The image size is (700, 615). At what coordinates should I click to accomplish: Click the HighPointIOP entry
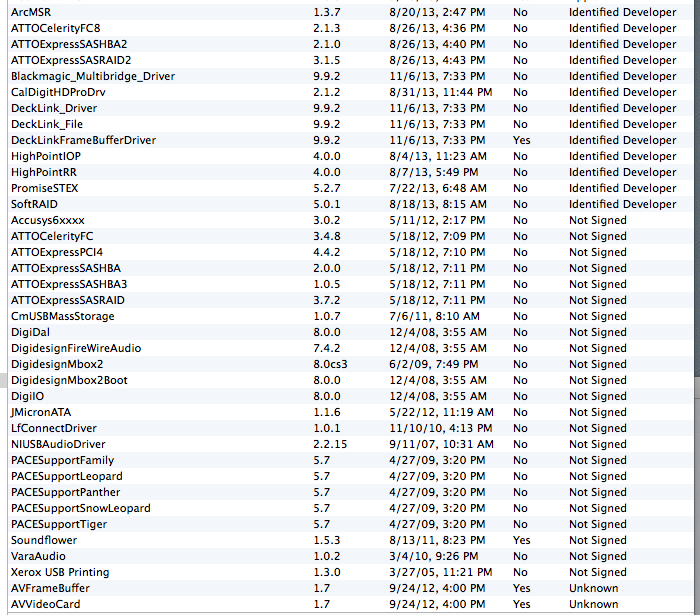click(x=350, y=156)
